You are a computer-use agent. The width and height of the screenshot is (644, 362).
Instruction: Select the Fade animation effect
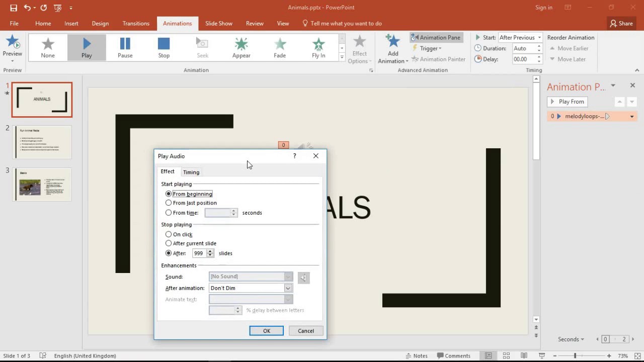click(280, 47)
